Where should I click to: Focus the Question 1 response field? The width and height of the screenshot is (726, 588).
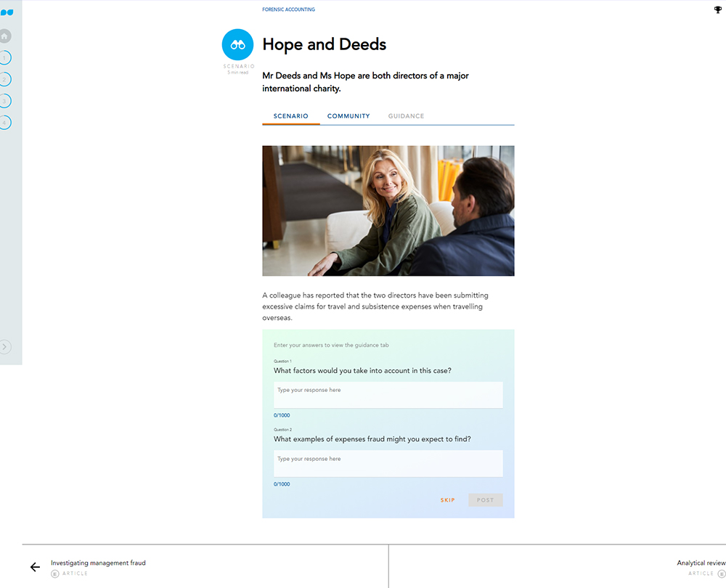[388, 395]
